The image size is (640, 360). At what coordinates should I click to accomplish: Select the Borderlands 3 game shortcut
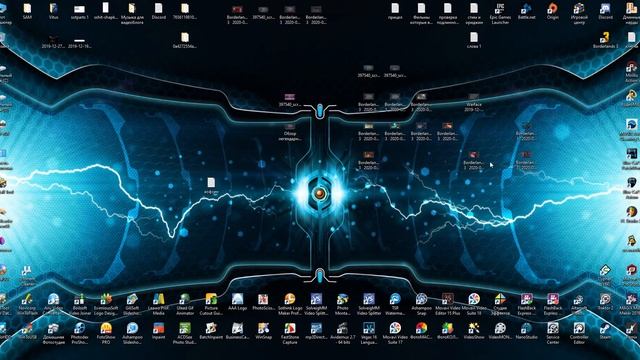click(605, 40)
